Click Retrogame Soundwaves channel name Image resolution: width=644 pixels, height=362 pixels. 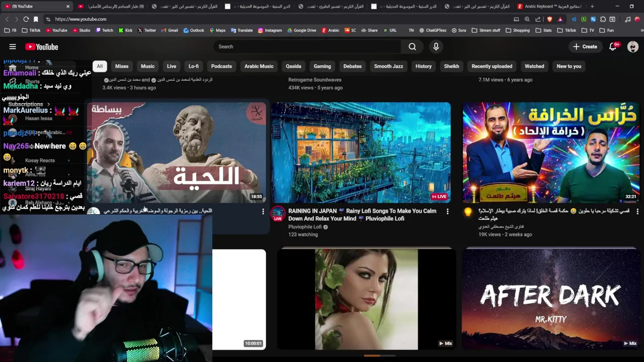pos(314,80)
